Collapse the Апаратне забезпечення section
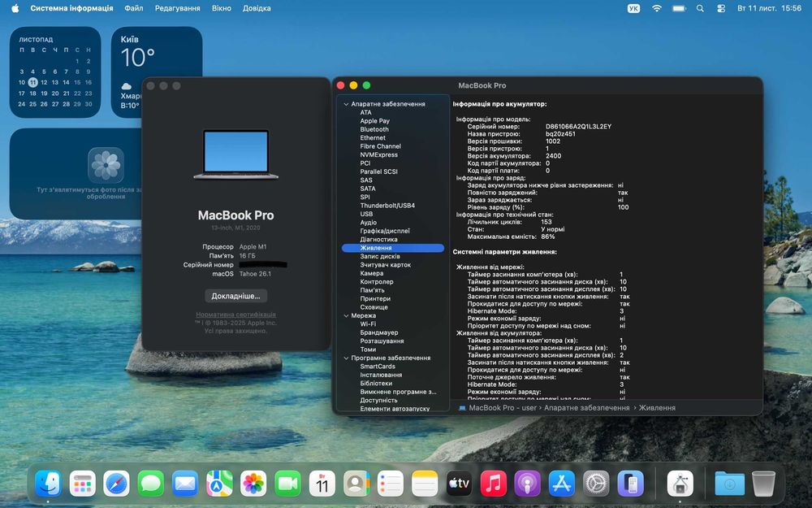 (346, 104)
